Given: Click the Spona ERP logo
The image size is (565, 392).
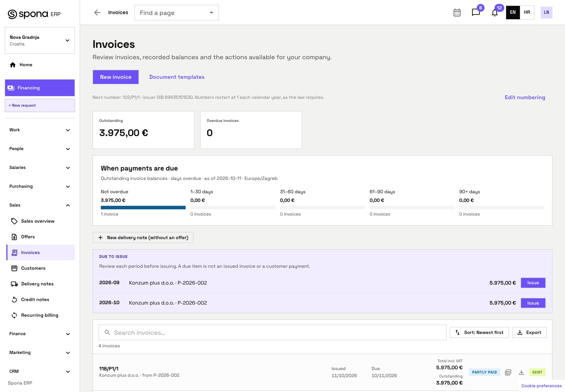Looking at the screenshot, I should [35, 14].
